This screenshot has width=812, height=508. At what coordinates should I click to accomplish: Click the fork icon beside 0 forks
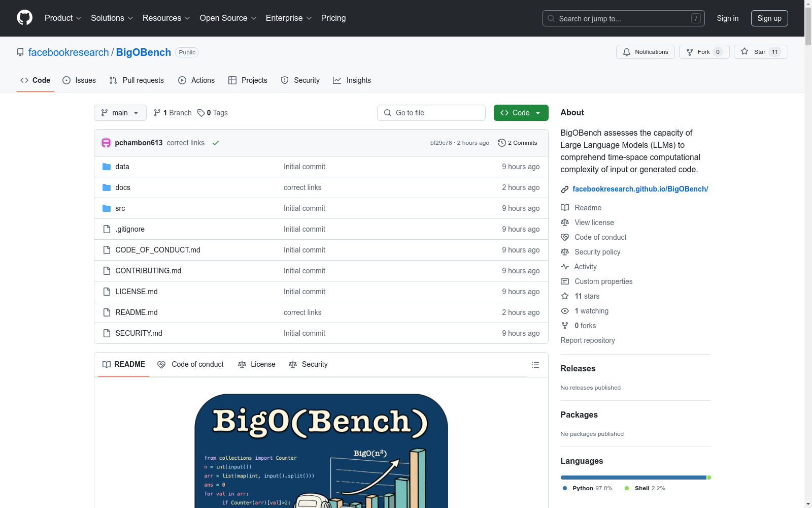[x=565, y=326]
